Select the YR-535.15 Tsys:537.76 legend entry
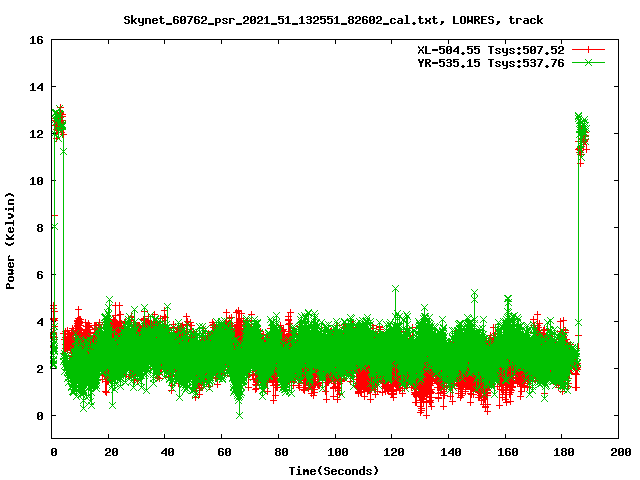 491,63
